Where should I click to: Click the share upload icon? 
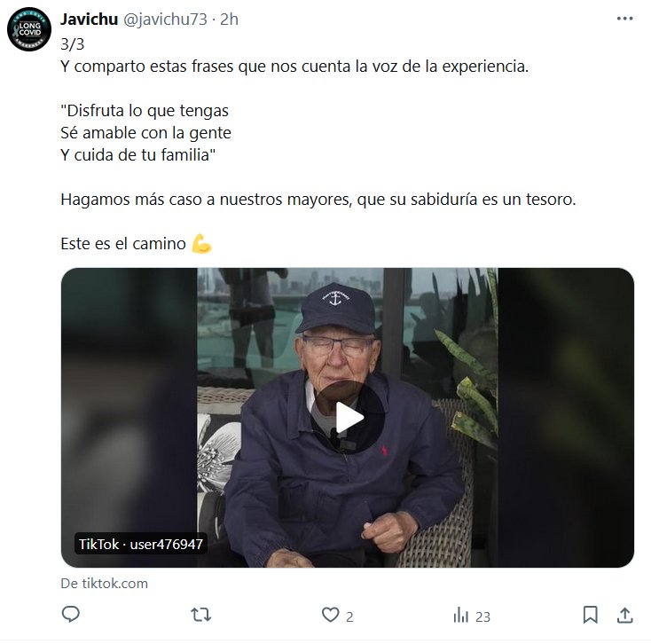click(625, 615)
